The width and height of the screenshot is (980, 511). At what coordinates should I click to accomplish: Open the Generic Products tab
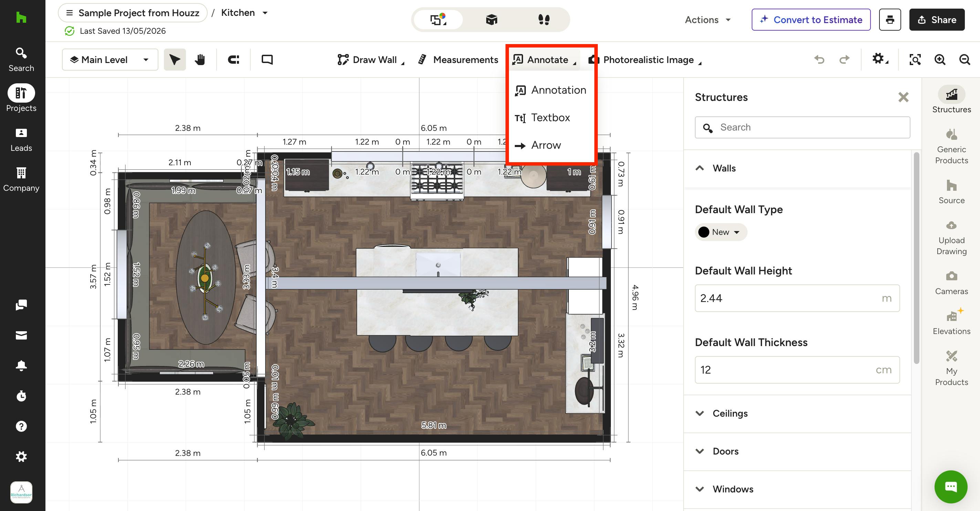(951, 146)
